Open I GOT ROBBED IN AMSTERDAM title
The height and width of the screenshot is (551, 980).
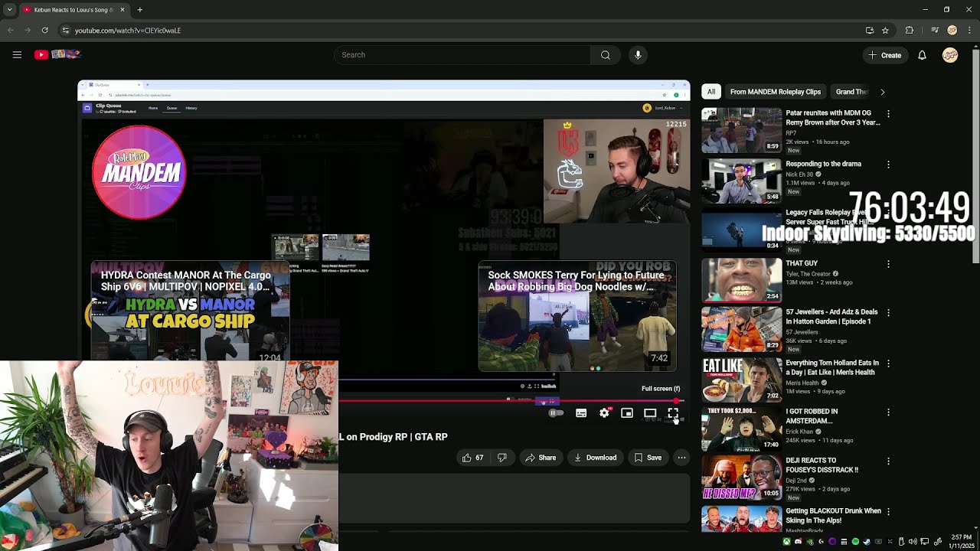[x=812, y=416]
